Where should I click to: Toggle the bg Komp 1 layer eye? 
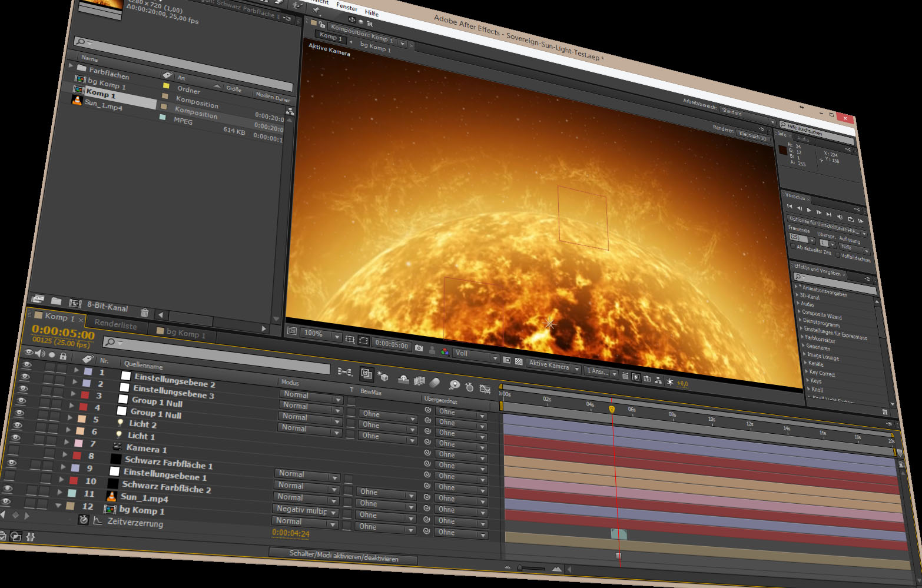(5, 501)
